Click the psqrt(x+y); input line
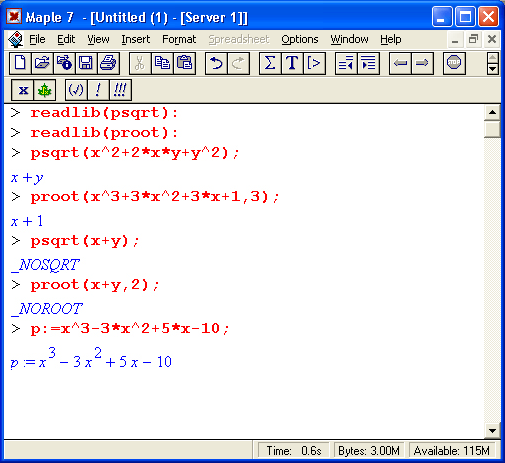 (85, 241)
